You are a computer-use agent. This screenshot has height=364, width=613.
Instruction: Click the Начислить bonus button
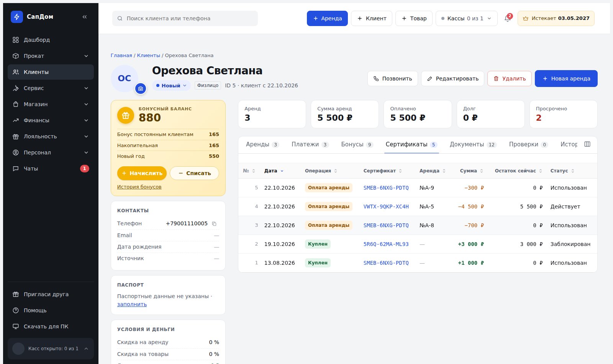tap(142, 173)
